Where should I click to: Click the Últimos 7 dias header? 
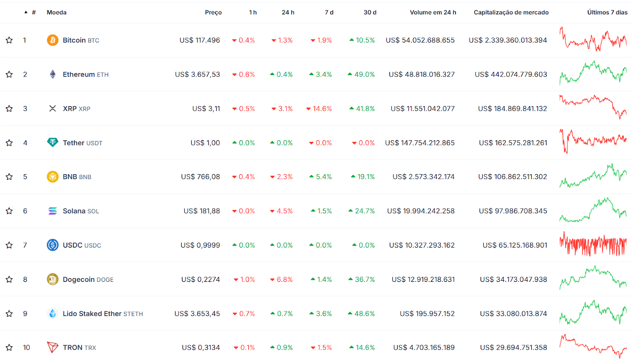tap(607, 12)
